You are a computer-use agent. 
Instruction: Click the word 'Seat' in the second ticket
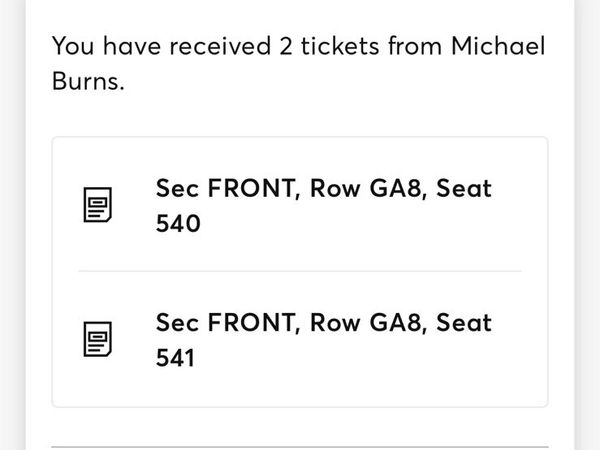464,323
